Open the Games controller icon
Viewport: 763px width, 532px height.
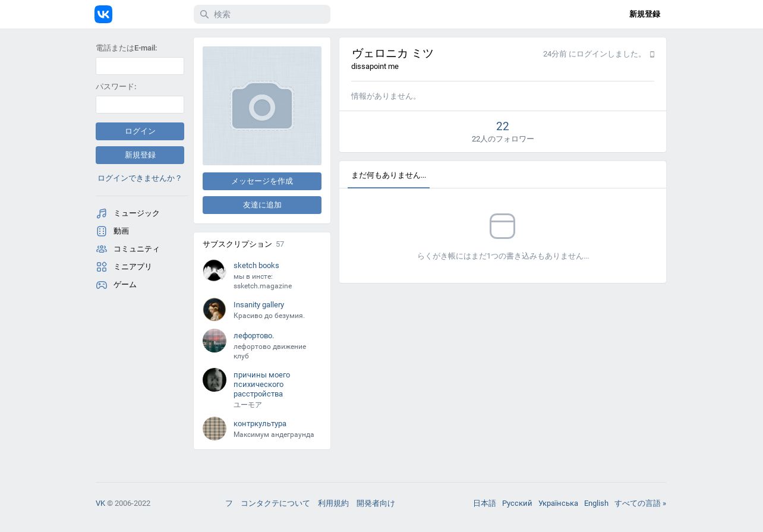[x=102, y=285]
